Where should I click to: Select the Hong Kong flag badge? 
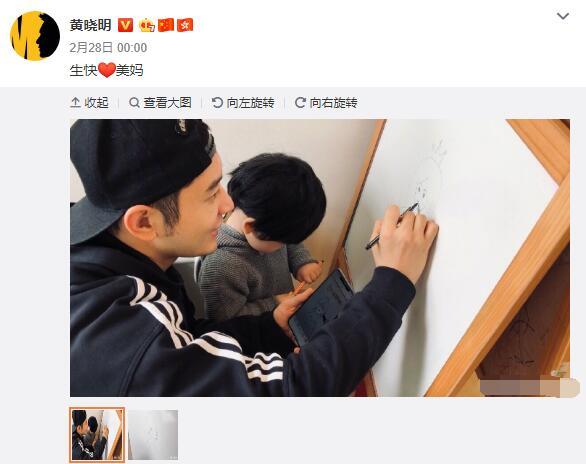pyautogui.click(x=185, y=25)
